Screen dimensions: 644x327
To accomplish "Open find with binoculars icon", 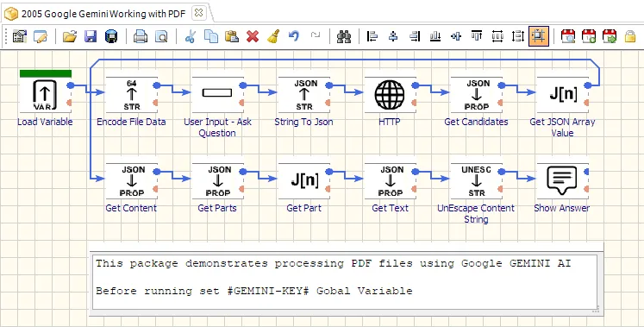I will click(x=343, y=36).
